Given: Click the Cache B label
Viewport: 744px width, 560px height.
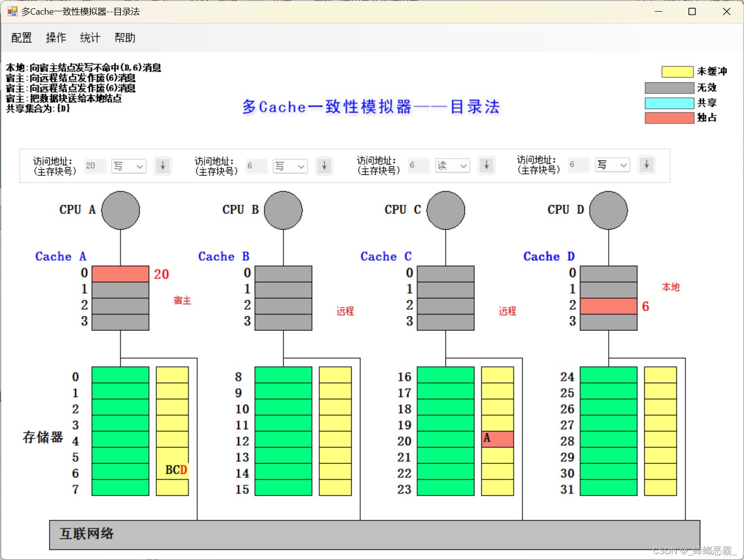Looking at the screenshot, I should 224,256.
